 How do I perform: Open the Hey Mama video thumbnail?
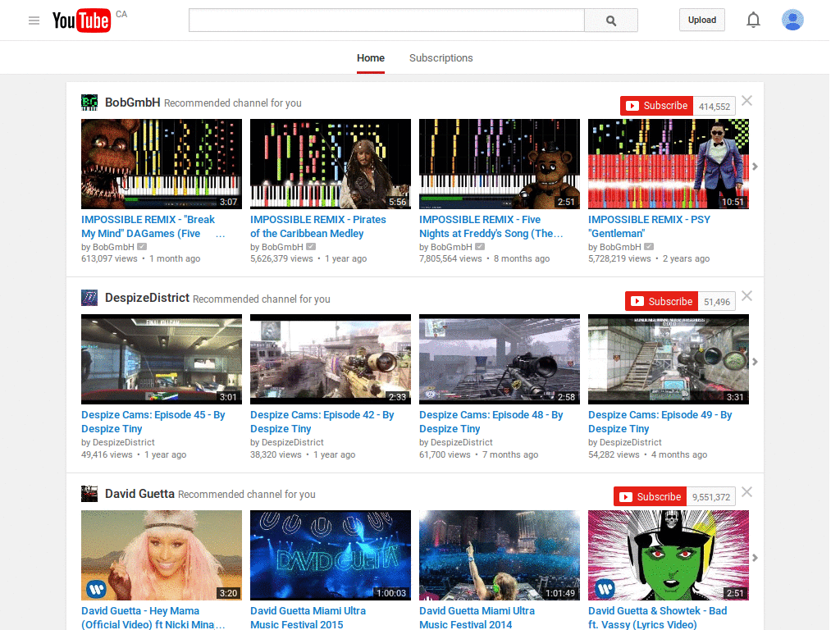[162, 555]
